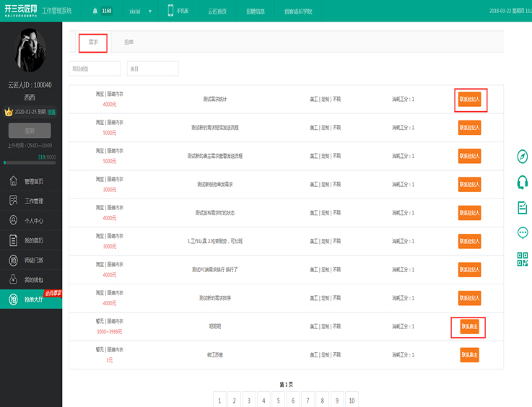Click 联系雇主 in the 1元 row
Image resolution: width=532 pixels, height=407 pixels.
click(x=470, y=355)
